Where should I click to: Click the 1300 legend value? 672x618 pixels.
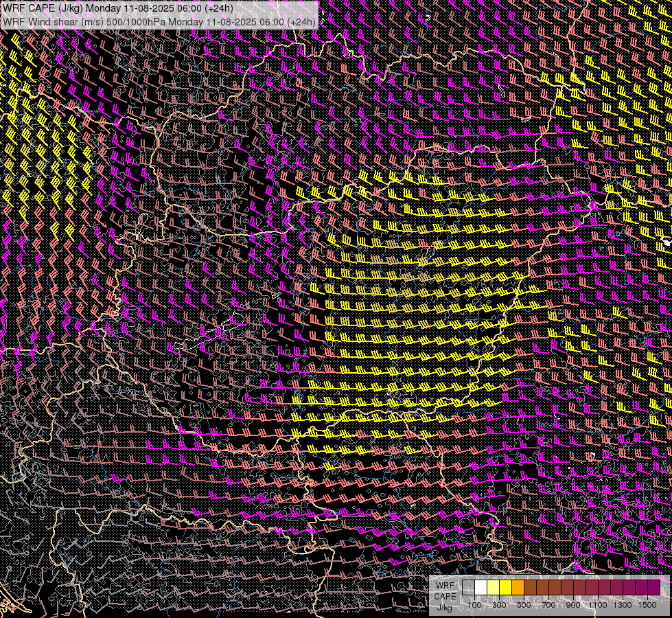[x=623, y=605]
